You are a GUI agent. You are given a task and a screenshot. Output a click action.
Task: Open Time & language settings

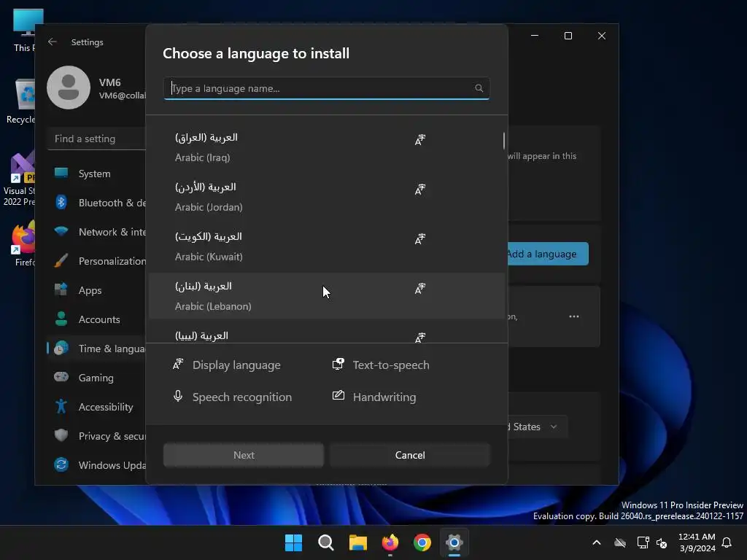(96, 348)
